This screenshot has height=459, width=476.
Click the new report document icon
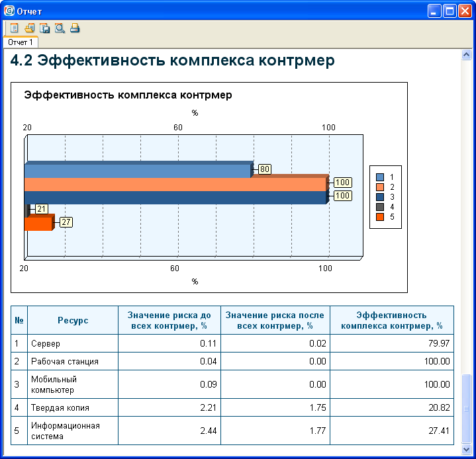coord(15,28)
